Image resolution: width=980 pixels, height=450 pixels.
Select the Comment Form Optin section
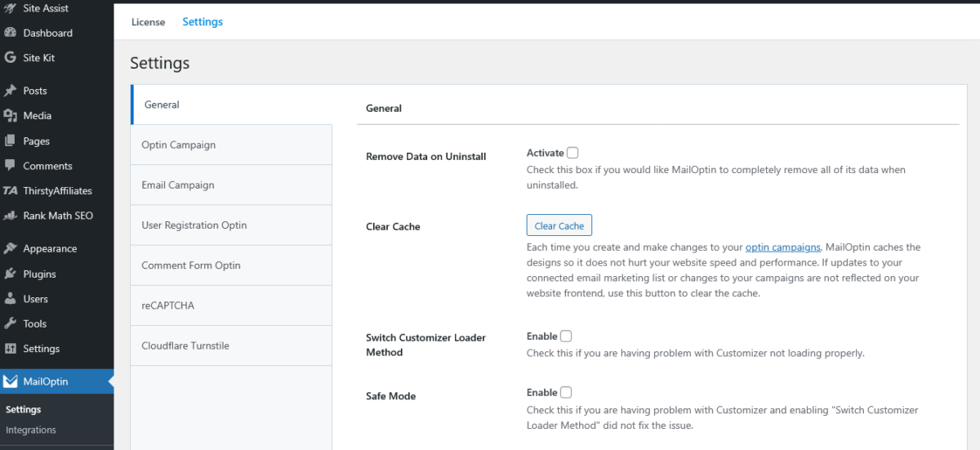231,265
